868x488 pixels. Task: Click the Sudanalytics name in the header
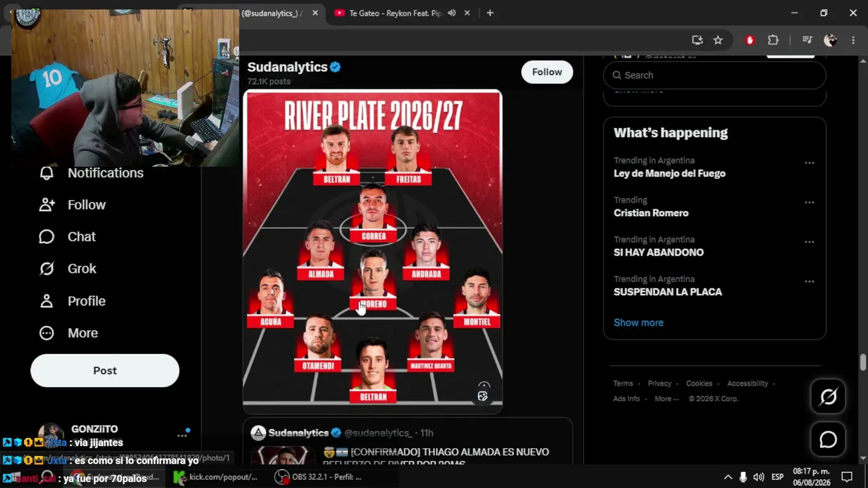point(288,67)
